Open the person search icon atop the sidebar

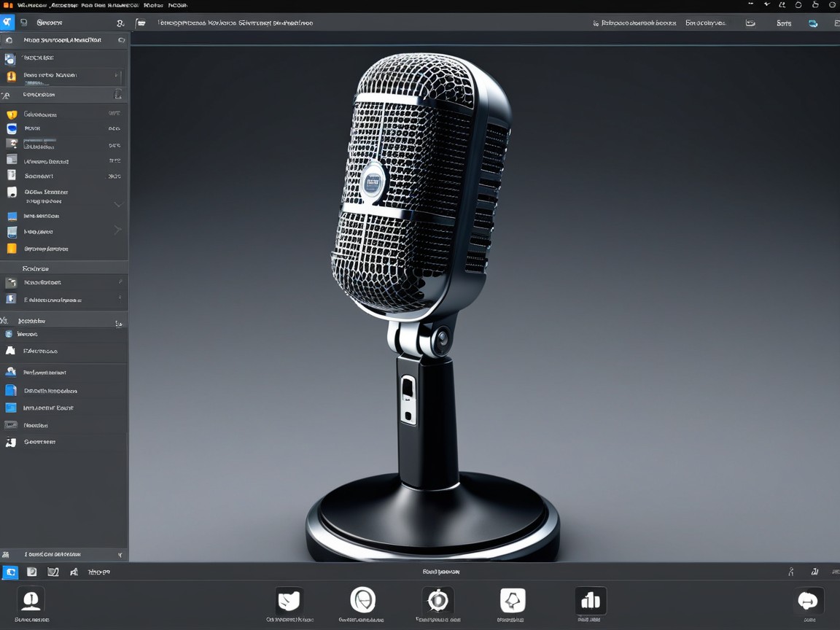120,22
